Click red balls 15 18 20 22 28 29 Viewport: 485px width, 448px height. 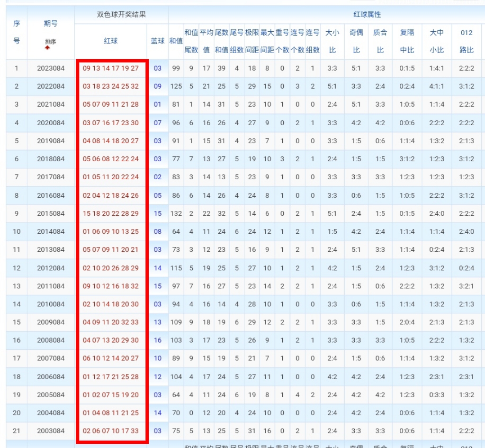[x=111, y=213]
